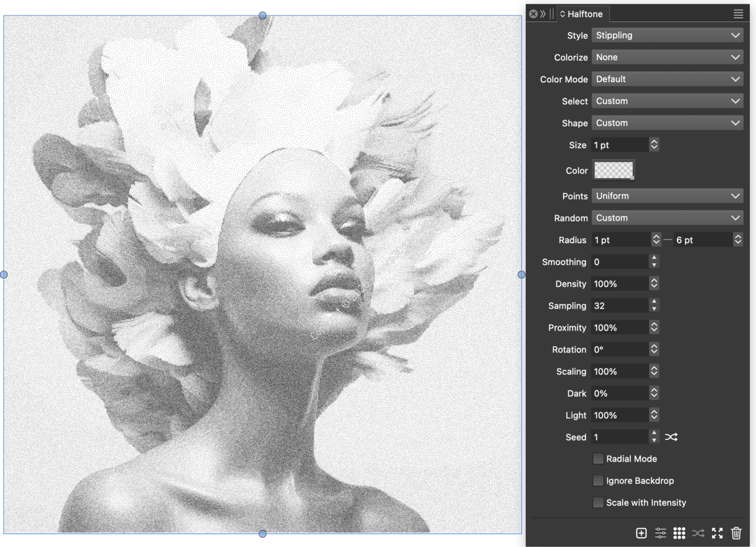The width and height of the screenshot is (756, 547).
Task: Open the Halftone panel hamburger menu
Action: pyautogui.click(x=738, y=14)
